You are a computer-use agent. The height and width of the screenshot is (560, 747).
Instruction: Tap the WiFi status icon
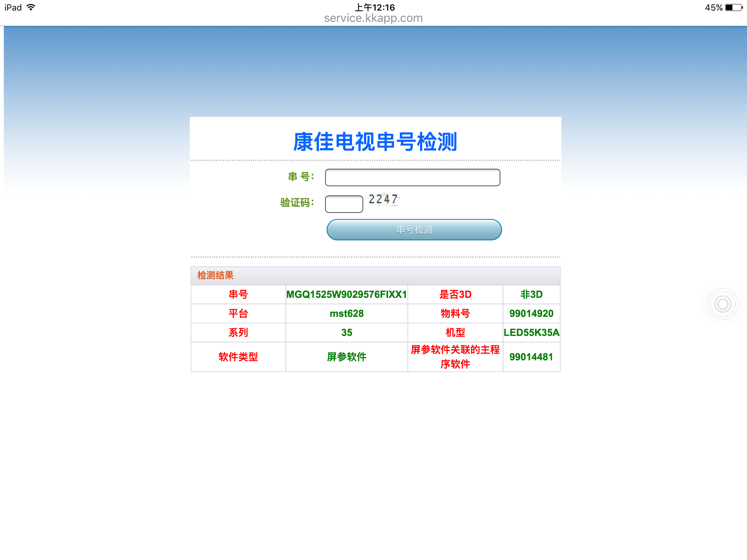coord(31,7)
